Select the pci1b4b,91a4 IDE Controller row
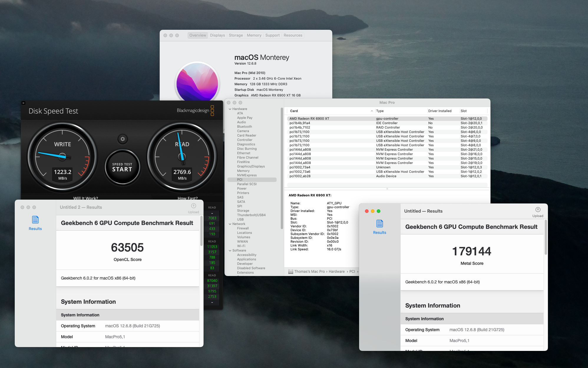This screenshot has height=368, width=588. (x=387, y=123)
